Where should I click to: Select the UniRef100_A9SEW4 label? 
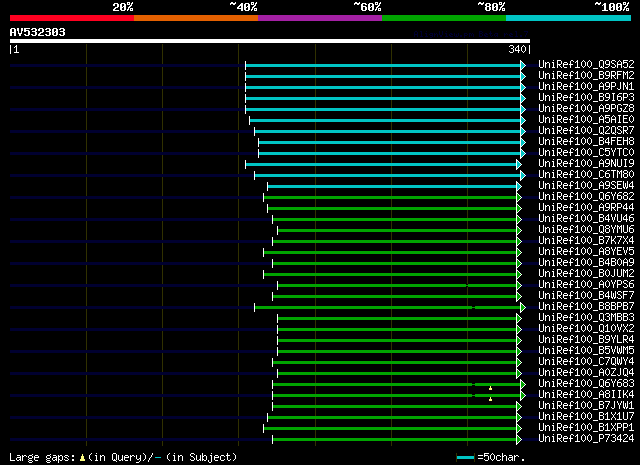[x=586, y=186]
